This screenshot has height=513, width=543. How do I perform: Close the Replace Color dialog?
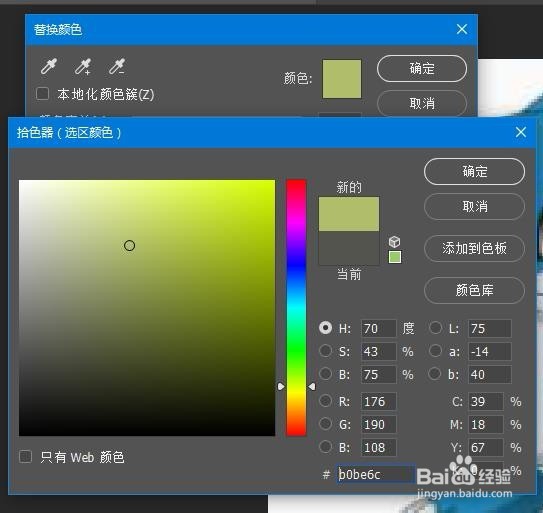(462, 29)
